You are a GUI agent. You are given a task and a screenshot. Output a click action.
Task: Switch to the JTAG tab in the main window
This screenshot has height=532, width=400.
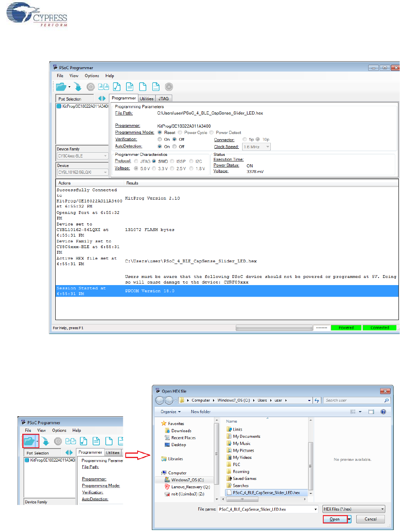pyautogui.click(x=164, y=99)
